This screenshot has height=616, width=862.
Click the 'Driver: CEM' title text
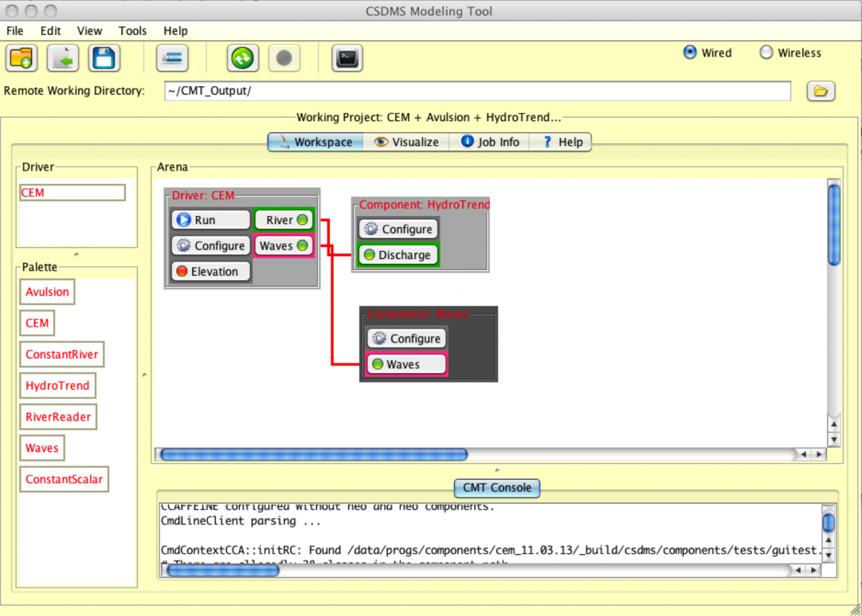tap(203, 195)
